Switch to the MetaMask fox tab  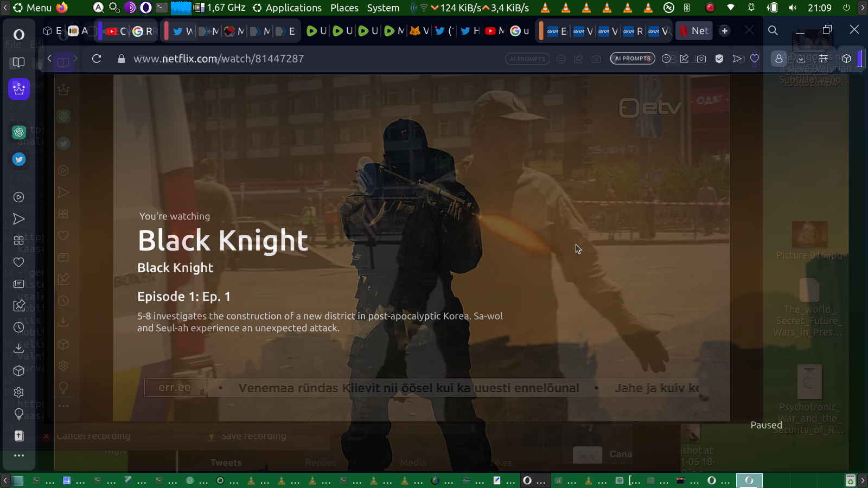pos(419,31)
